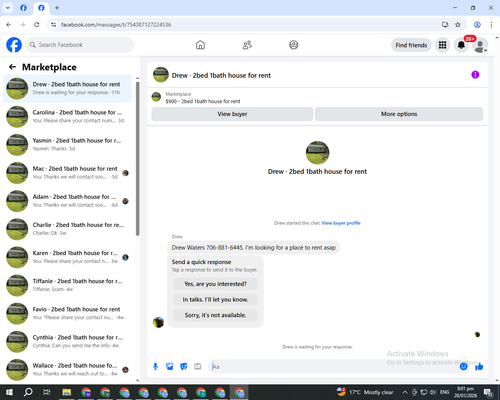Open tab search dropdown arrow
This screenshot has width=500, height=400.
point(8,8)
